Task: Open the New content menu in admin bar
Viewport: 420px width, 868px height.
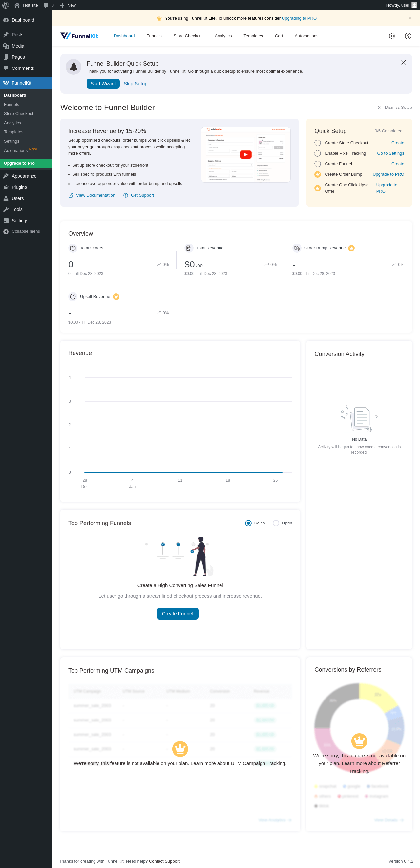Action: tap(68, 5)
